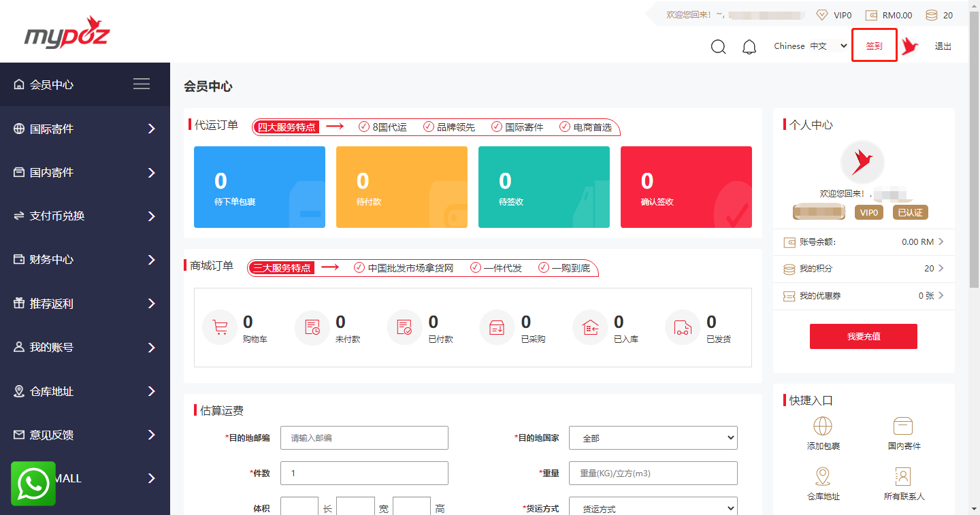Click the 我要充值 recharge button
The image size is (980, 515).
pos(863,336)
